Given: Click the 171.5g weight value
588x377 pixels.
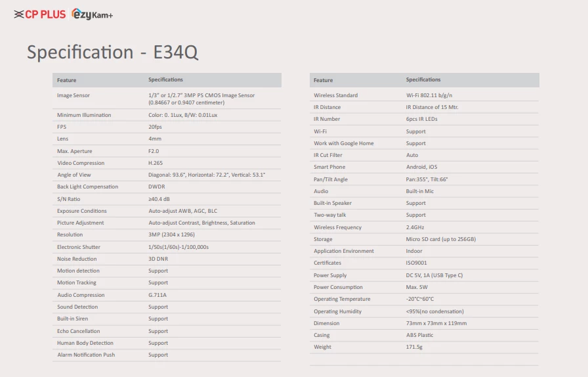Looking at the screenshot, I should [x=415, y=347].
